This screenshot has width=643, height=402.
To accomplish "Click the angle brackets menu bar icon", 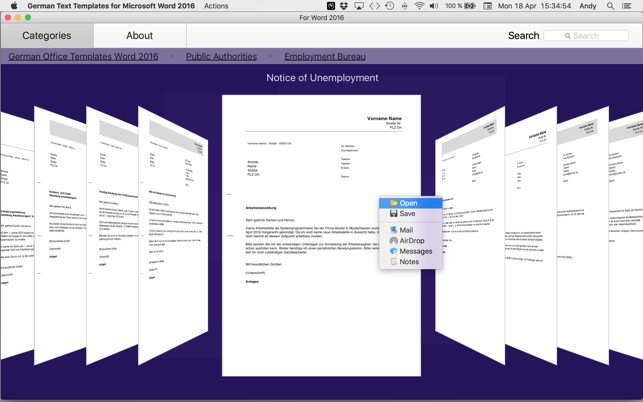I will pyautogui.click(x=374, y=6).
